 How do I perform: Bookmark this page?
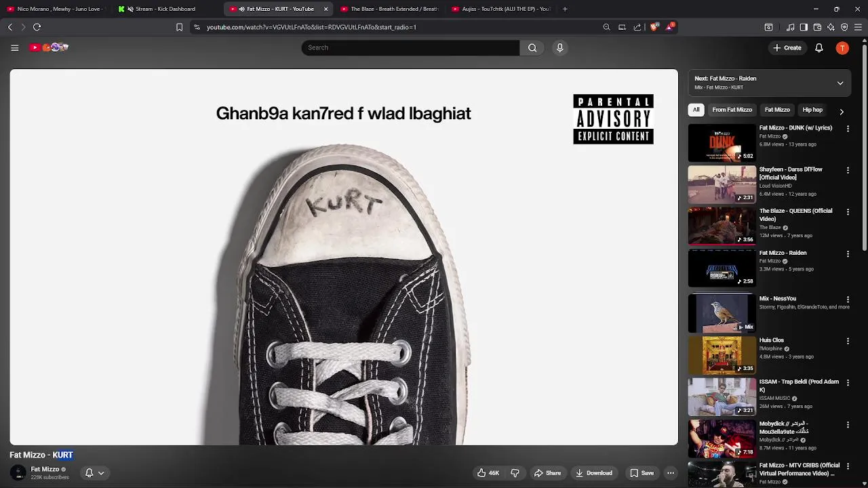pyautogui.click(x=179, y=27)
